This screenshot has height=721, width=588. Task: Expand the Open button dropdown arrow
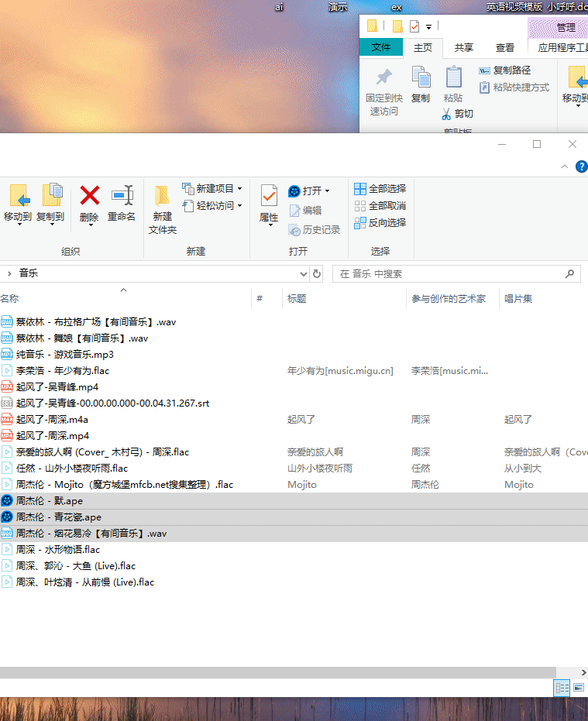327,191
